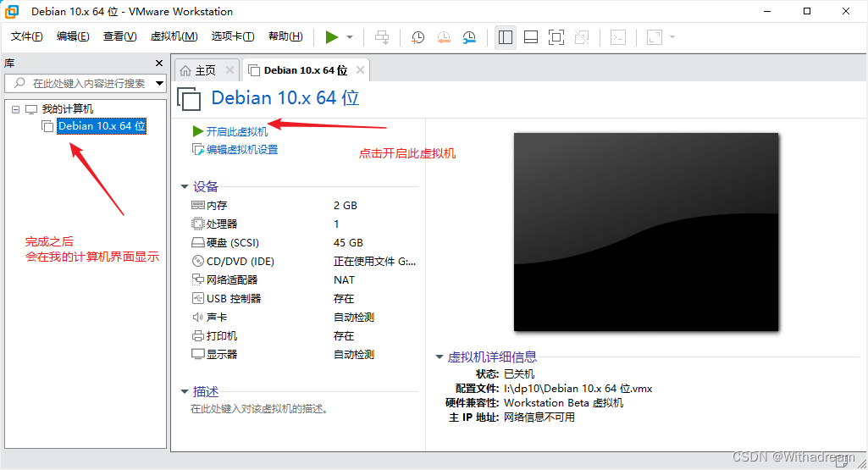Click the 声卡 自动检测 value
The image size is (868, 470).
[x=354, y=318]
